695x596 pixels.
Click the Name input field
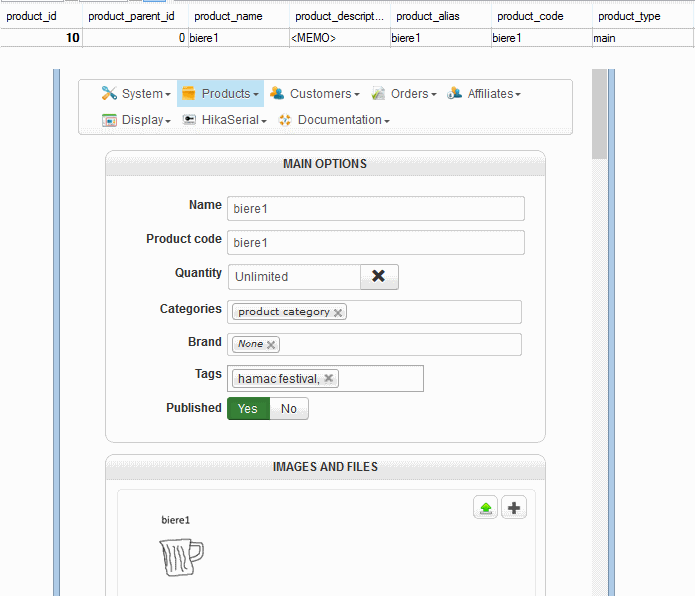pyautogui.click(x=376, y=208)
